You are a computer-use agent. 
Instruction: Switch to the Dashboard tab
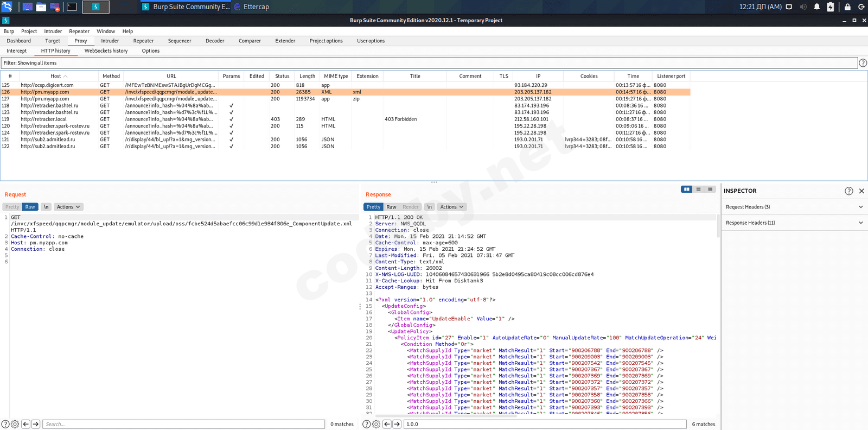tap(19, 41)
